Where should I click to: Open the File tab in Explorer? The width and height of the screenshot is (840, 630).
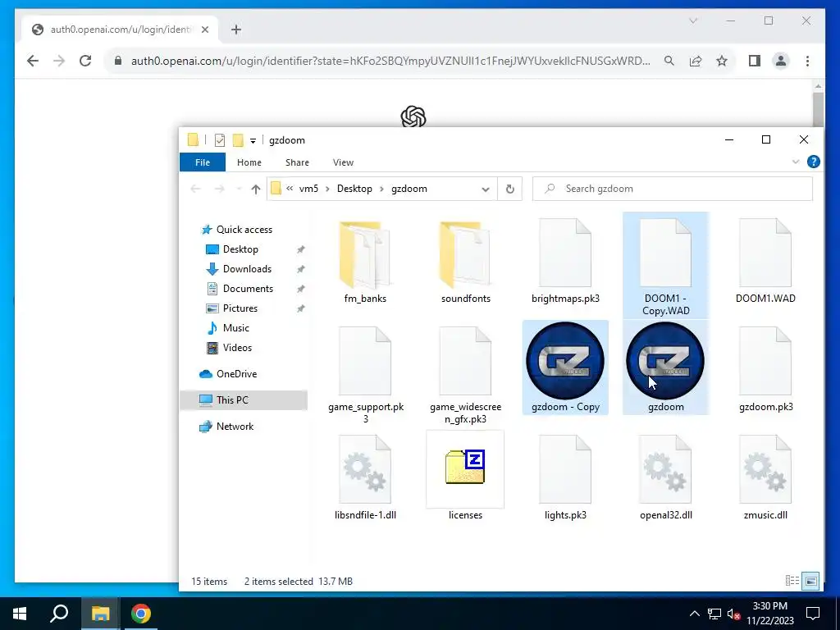coord(203,162)
